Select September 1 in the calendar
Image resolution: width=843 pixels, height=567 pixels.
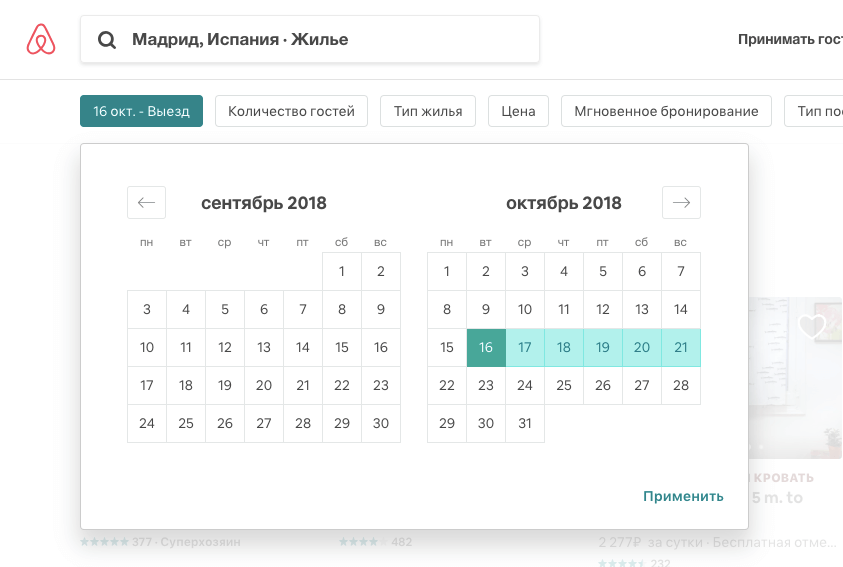[x=342, y=271]
